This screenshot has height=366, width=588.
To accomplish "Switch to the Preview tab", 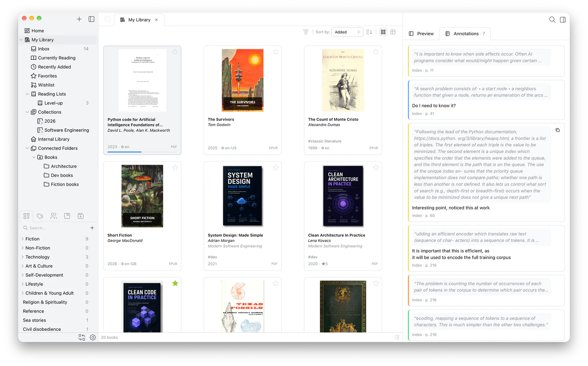I will coord(421,33).
